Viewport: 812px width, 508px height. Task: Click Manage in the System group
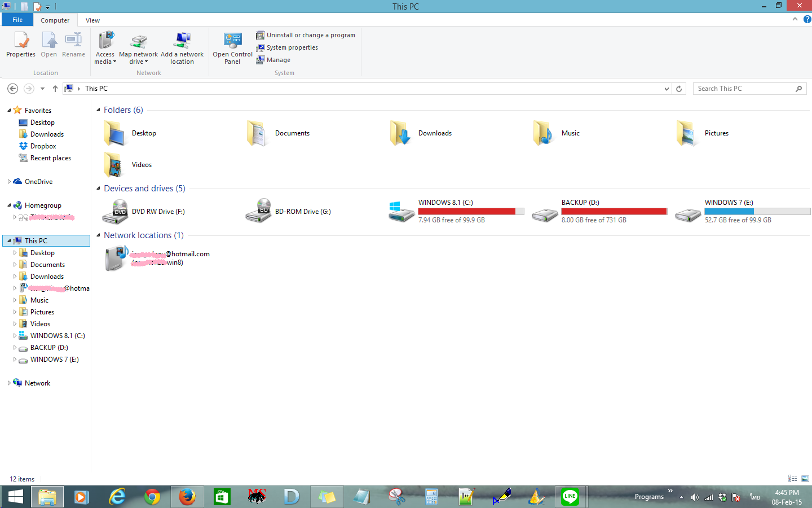(273, 60)
